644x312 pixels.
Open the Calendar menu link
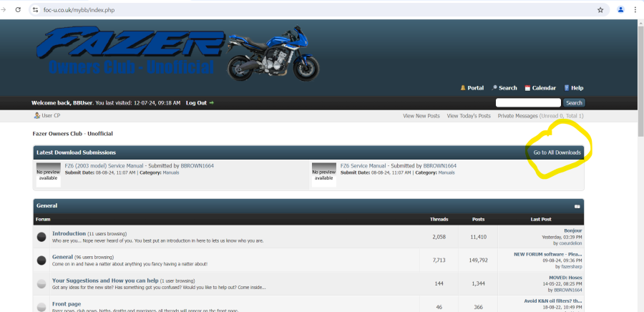(544, 88)
